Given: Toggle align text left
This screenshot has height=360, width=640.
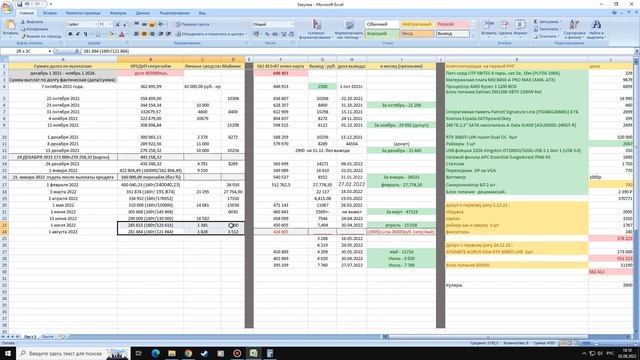Looking at the screenshot, I should coord(136,34).
